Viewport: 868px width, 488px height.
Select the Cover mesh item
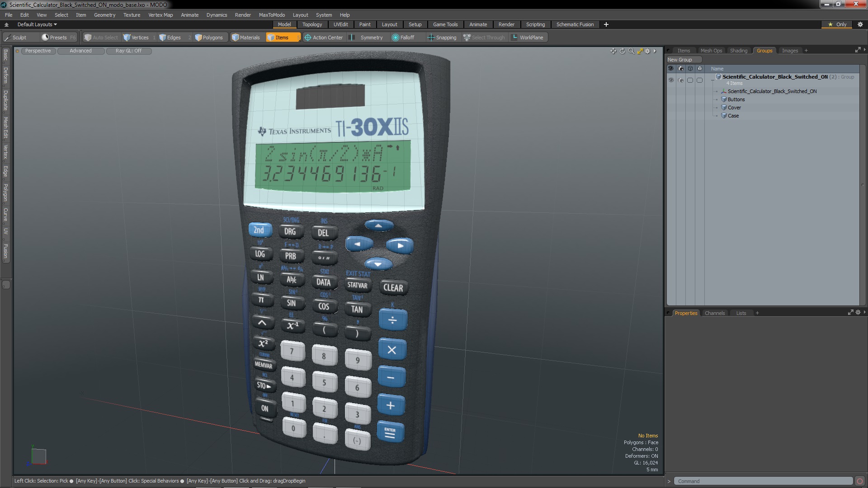click(734, 108)
